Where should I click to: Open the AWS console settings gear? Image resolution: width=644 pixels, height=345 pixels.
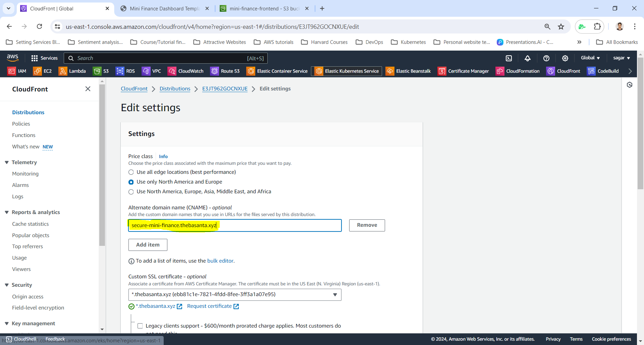click(565, 58)
